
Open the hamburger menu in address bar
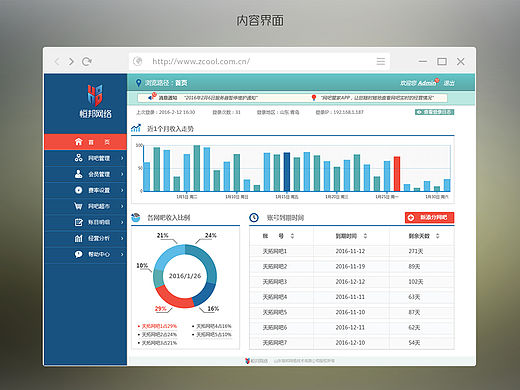point(381,61)
